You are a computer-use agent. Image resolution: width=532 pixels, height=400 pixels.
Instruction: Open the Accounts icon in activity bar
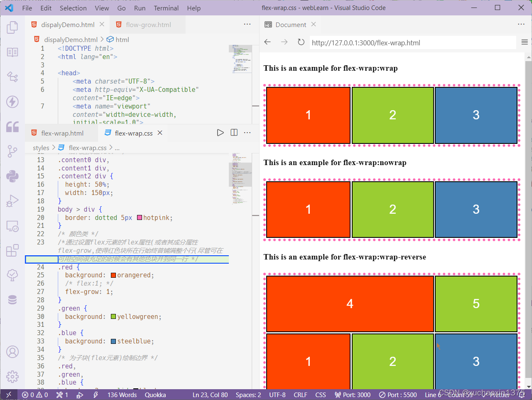click(12, 352)
